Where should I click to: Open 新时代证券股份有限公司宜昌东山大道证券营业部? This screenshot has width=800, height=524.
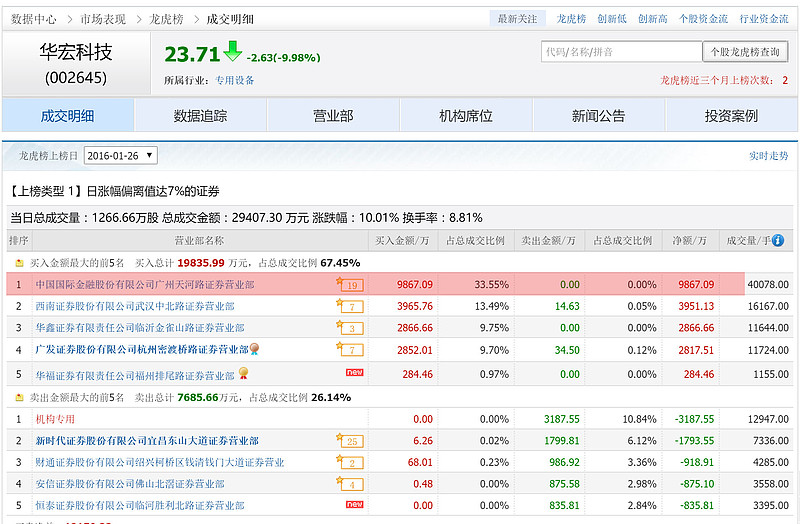(147, 441)
